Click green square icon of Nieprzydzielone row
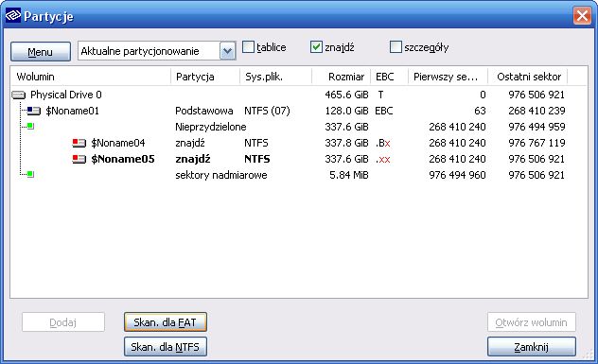Viewport: 598px width, 364px height. [x=30, y=126]
